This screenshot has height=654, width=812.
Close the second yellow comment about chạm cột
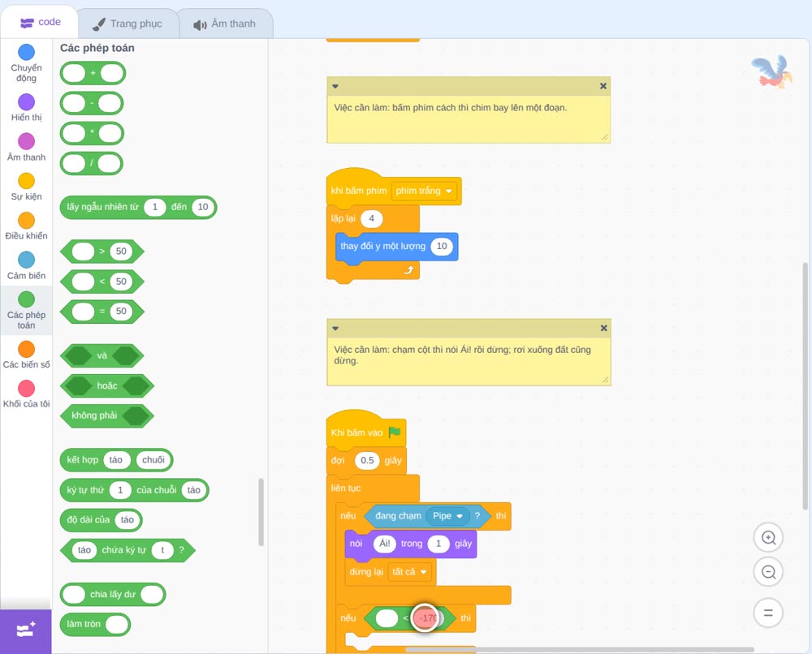click(x=603, y=328)
